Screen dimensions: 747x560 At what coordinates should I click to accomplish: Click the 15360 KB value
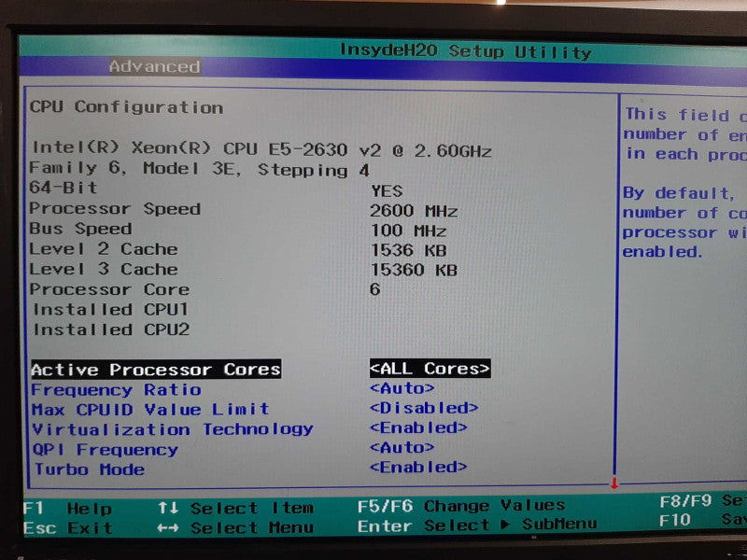coord(414,270)
